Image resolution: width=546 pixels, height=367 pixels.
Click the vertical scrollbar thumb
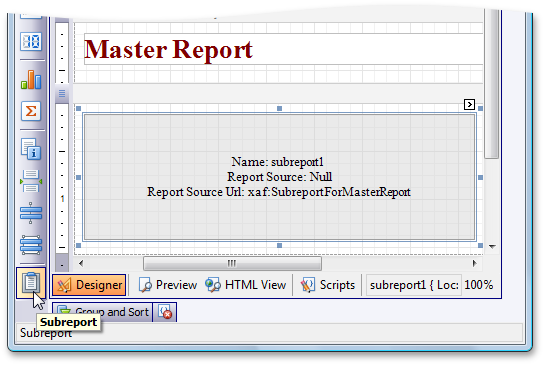pos(491,84)
